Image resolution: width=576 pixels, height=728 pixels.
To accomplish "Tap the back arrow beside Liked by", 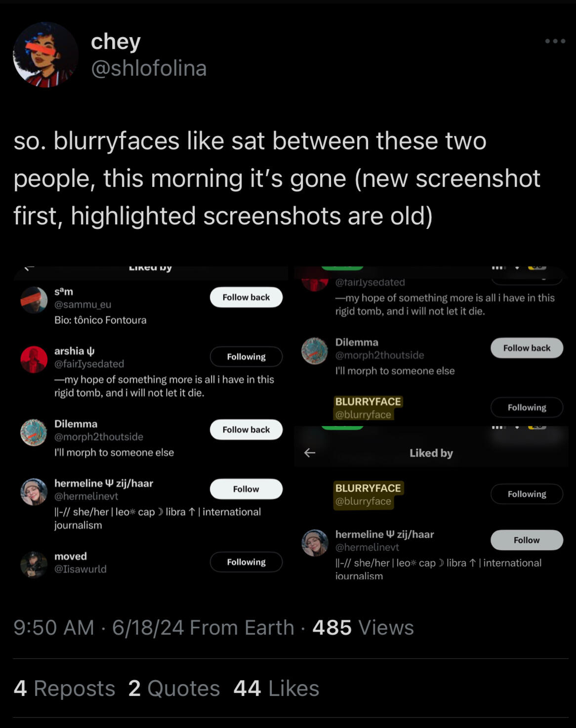I will click(x=310, y=453).
